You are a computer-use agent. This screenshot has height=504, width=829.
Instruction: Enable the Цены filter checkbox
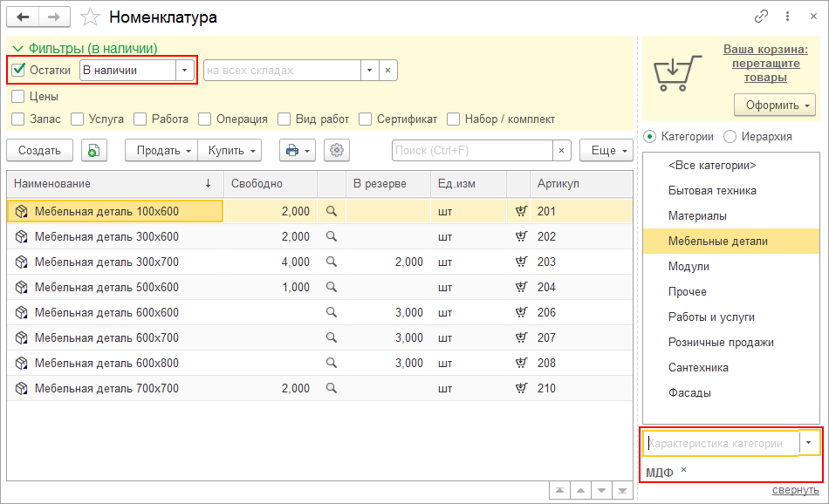tap(18, 96)
